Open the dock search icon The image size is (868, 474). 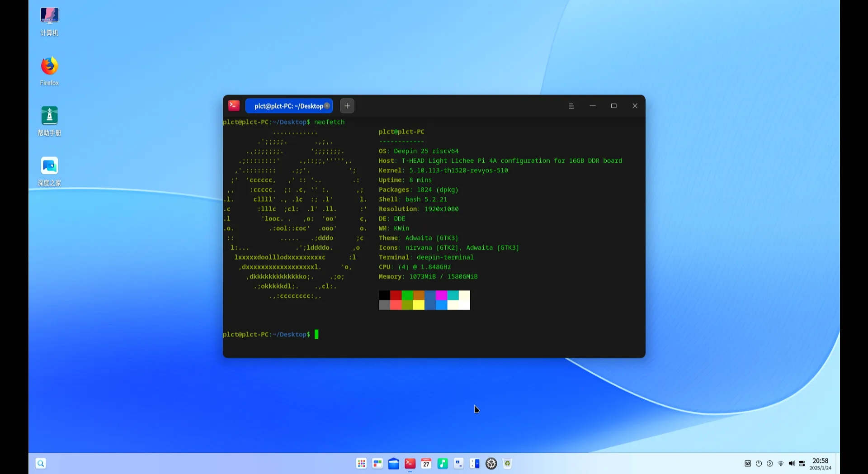[41, 463]
